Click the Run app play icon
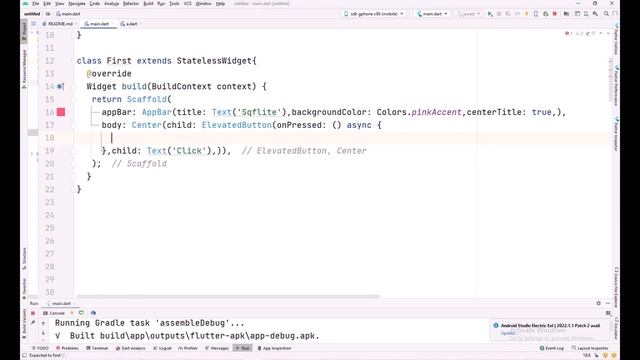640x360 pixels. 490,14
